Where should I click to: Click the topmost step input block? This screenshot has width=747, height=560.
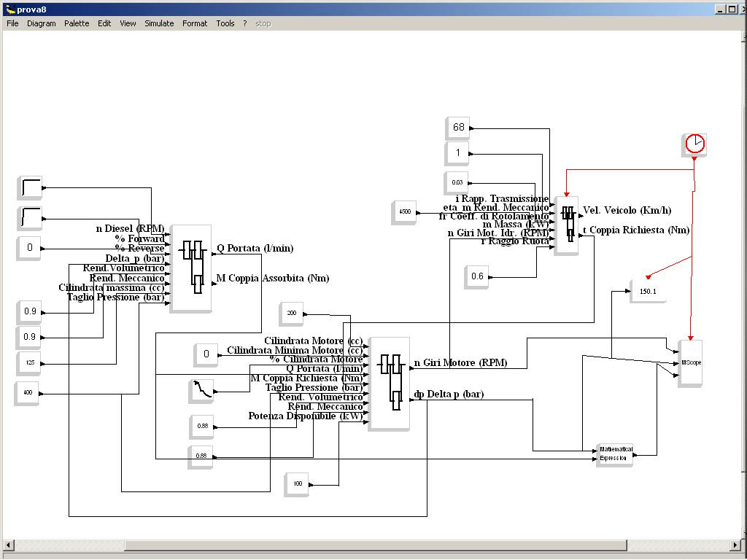(x=30, y=187)
